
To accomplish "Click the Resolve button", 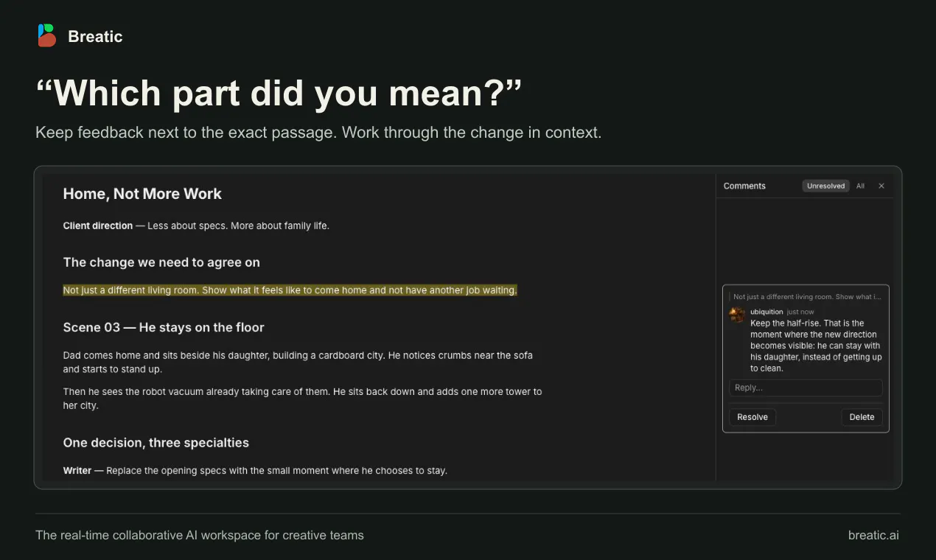I will pyautogui.click(x=752, y=417).
